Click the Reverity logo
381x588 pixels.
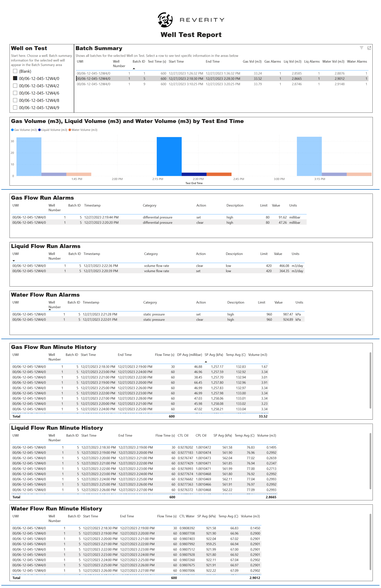[165, 20]
